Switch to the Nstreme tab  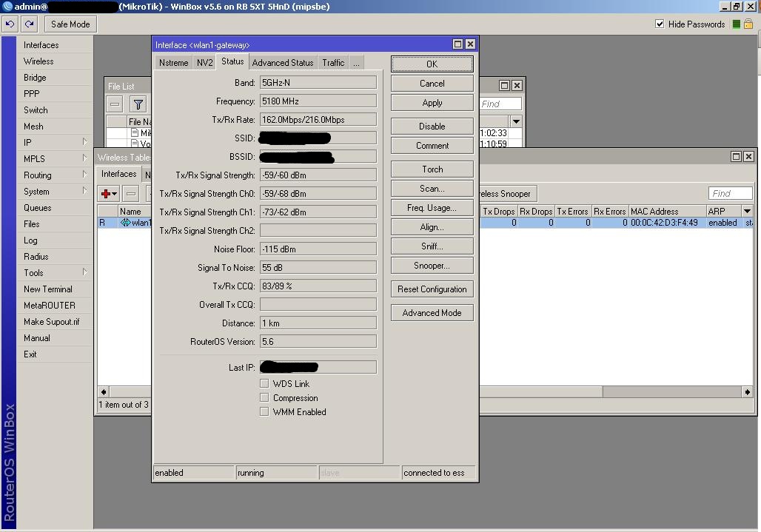(x=173, y=63)
